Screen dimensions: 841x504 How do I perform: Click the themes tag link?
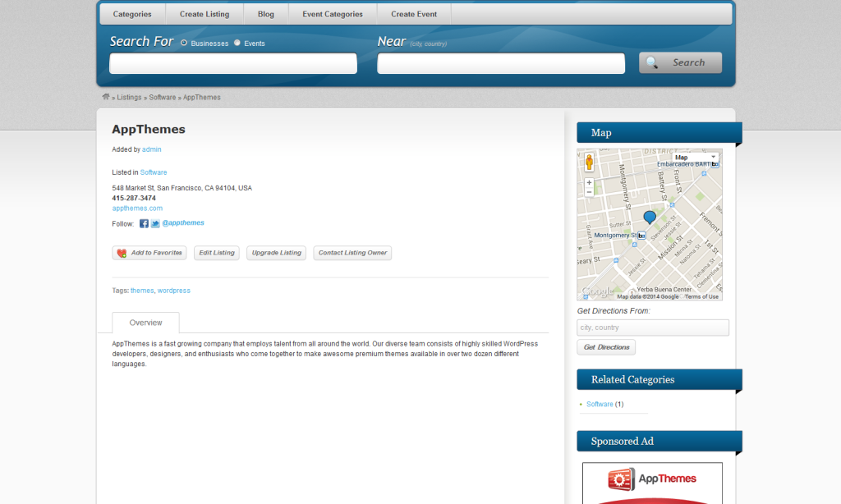pyautogui.click(x=142, y=291)
